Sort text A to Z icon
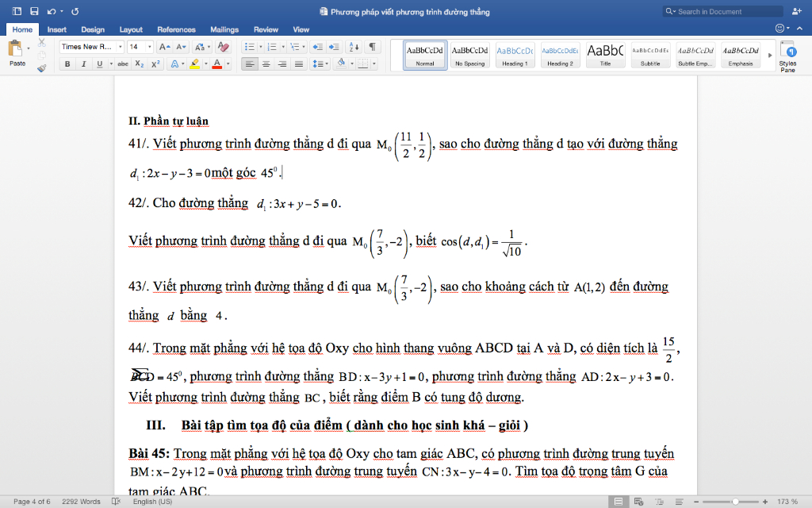This screenshot has width=812, height=508. (x=354, y=47)
